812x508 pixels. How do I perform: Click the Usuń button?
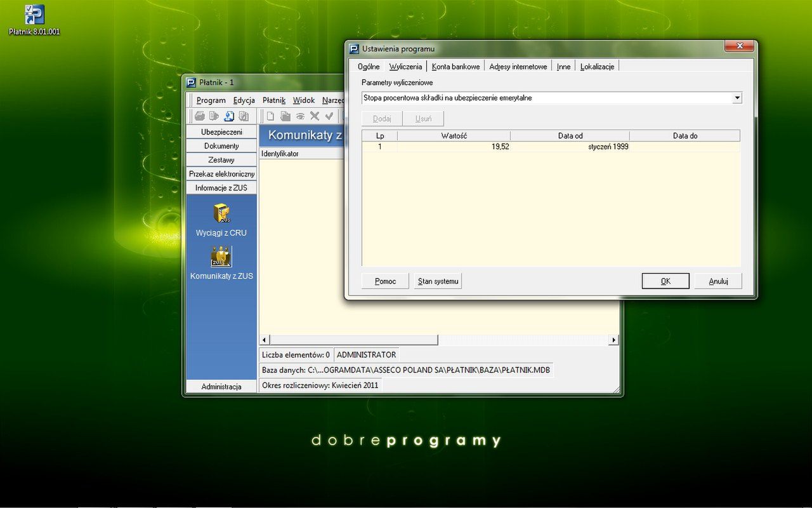pyautogui.click(x=423, y=119)
